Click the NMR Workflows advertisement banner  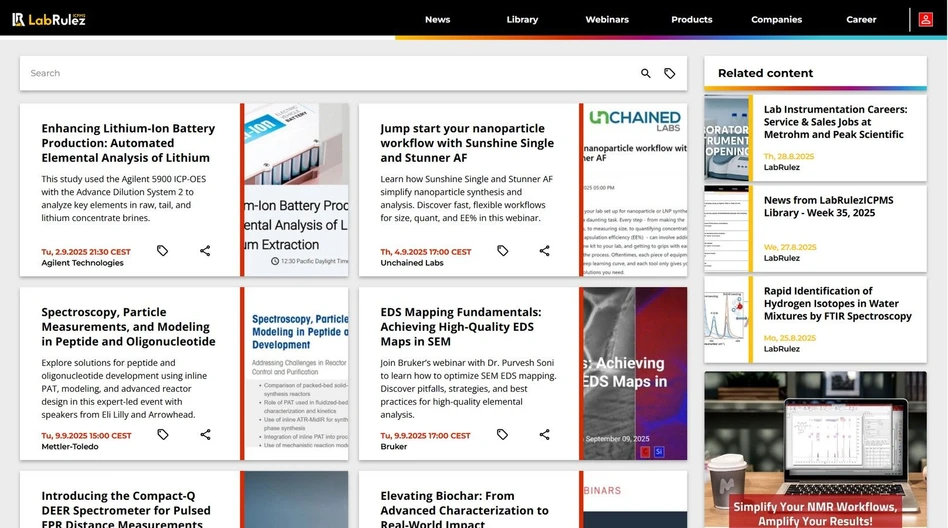pos(815,450)
